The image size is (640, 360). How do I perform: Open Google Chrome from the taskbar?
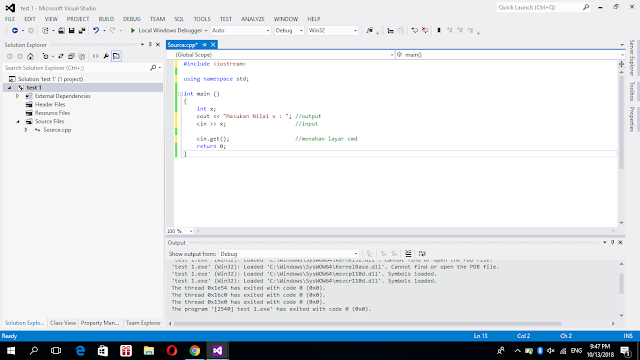pos(195,351)
